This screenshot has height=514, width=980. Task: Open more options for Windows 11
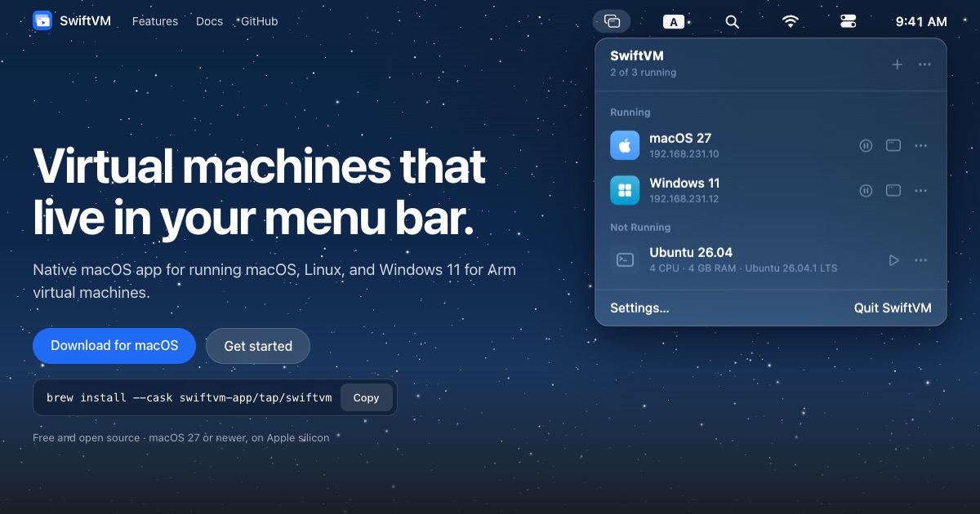click(x=921, y=190)
